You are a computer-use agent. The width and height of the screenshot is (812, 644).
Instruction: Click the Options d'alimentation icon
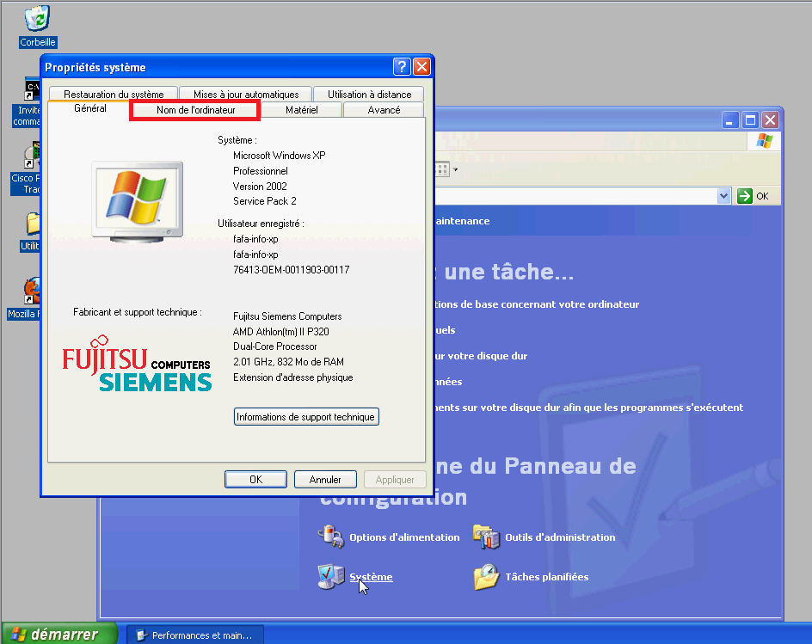[331, 537]
